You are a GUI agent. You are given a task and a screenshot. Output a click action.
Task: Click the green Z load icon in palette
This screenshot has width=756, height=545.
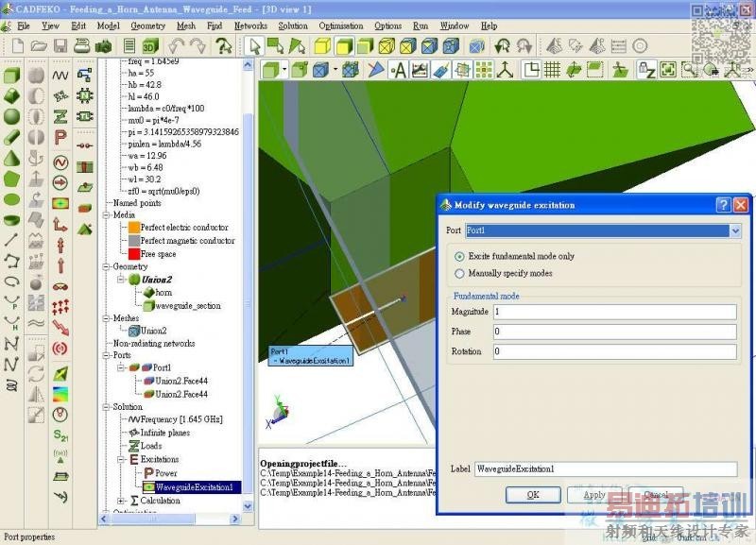point(60,116)
